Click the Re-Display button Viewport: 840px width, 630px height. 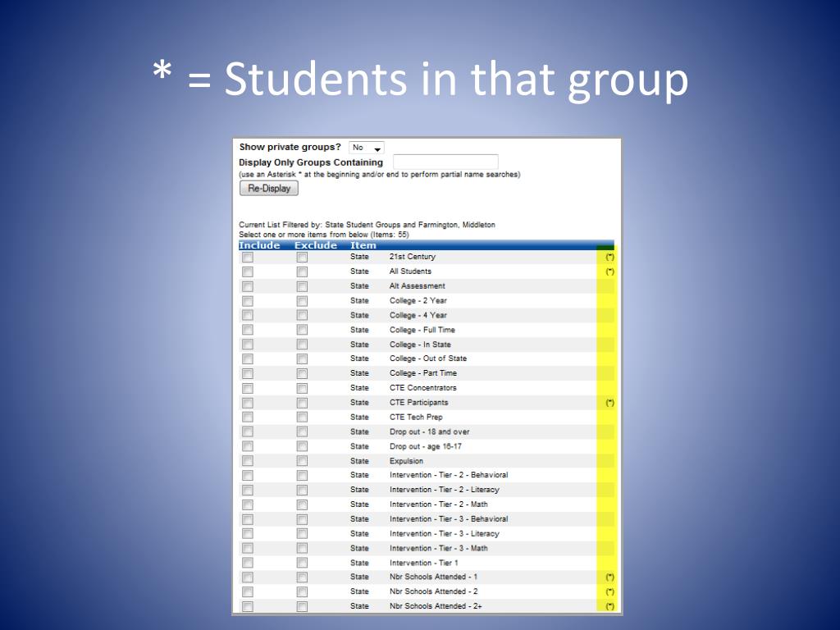[269, 188]
